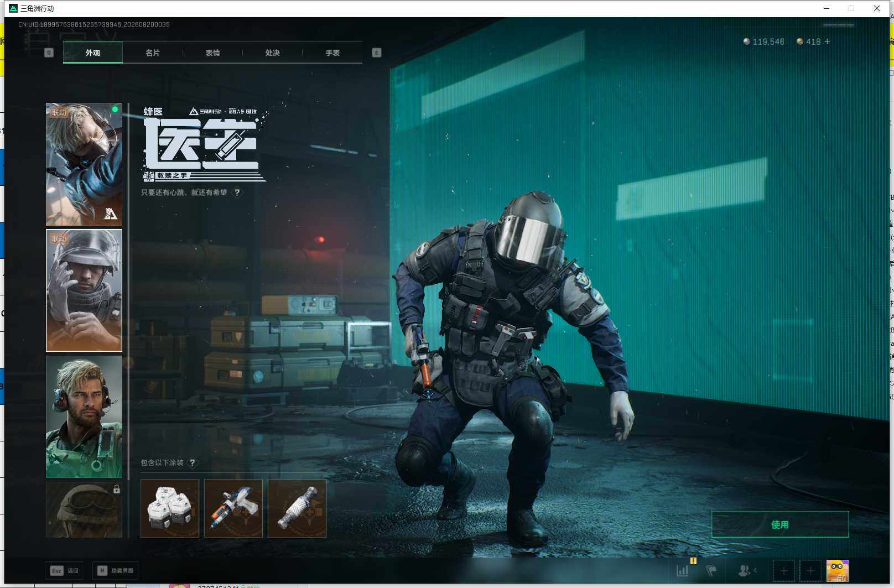The width and height of the screenshot is (894, 588).
Task: Click the lock icon on the bottom skin
Action: tap(117, 489)
